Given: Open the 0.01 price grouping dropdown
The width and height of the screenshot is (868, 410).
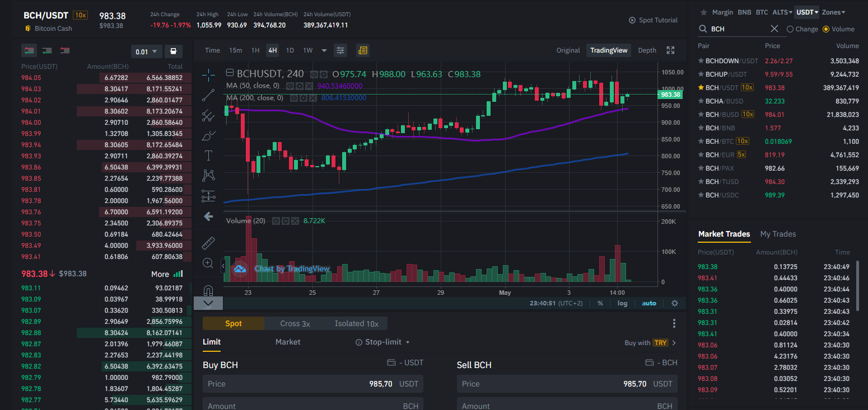Looking at the screenshot, I should pos(147,51).
